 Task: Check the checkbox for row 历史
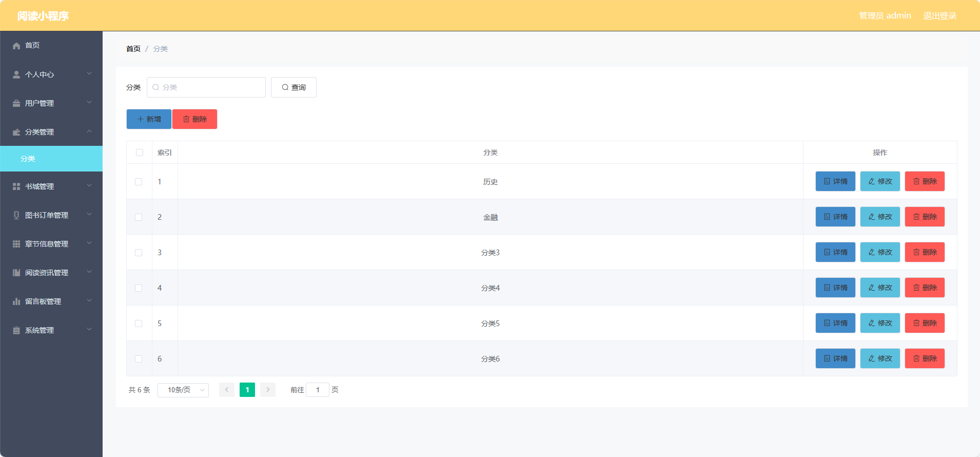139,182
